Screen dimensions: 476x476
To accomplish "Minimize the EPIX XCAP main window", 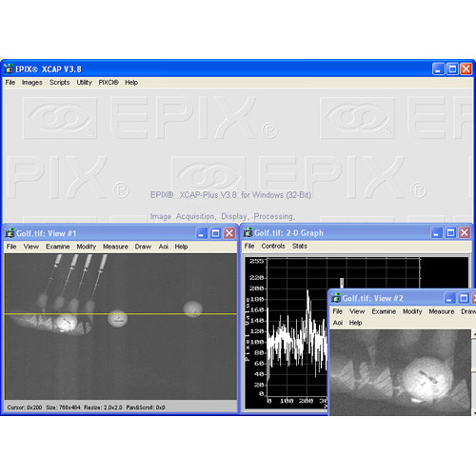I will 438,69.
